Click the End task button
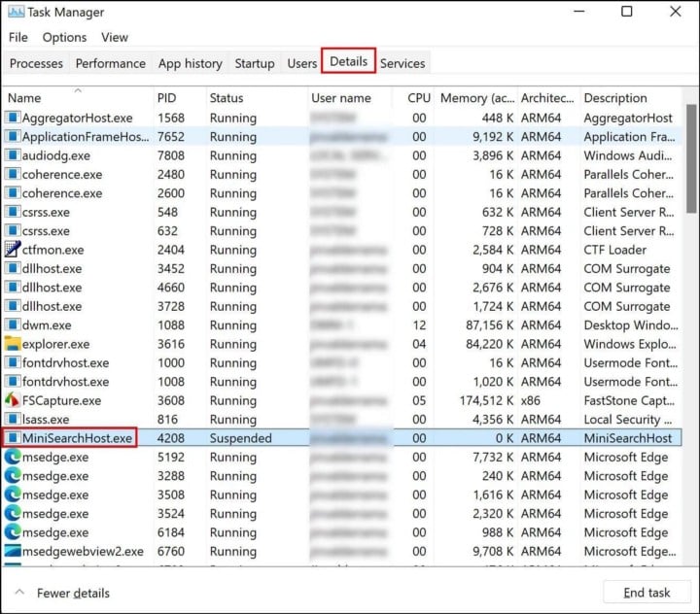700x614 pixels. (647, 592)
